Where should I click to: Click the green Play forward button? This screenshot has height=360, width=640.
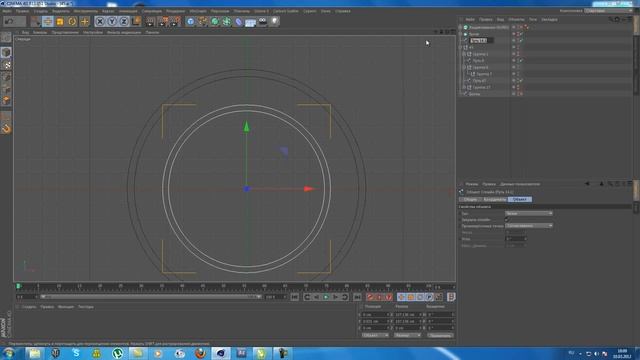[x=326, y=297]
